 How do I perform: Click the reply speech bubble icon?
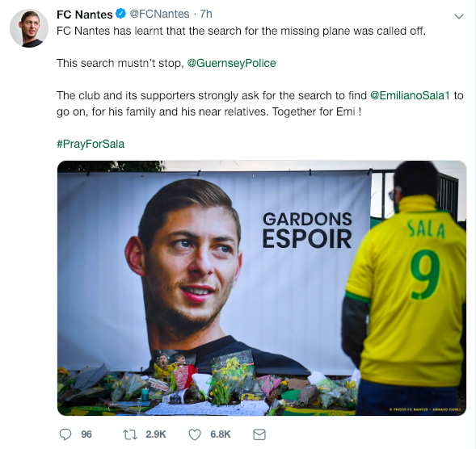coord(65,434)
